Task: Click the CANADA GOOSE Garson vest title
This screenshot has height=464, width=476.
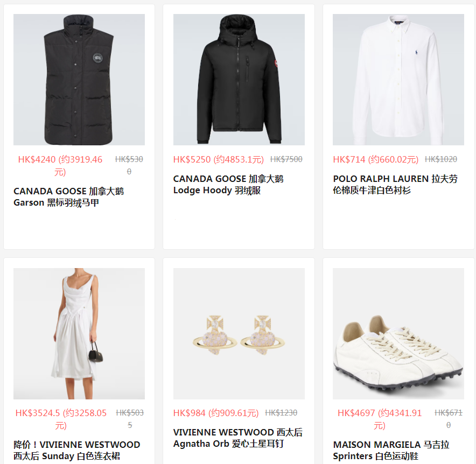Action: click(68, 197)
